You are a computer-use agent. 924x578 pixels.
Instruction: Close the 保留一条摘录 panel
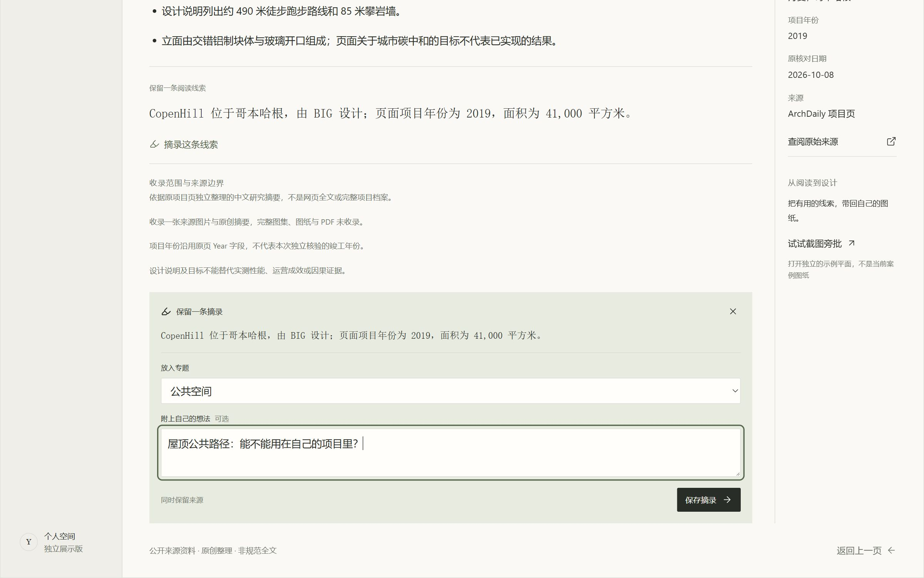pyautogui.click(x=733, y=311)
